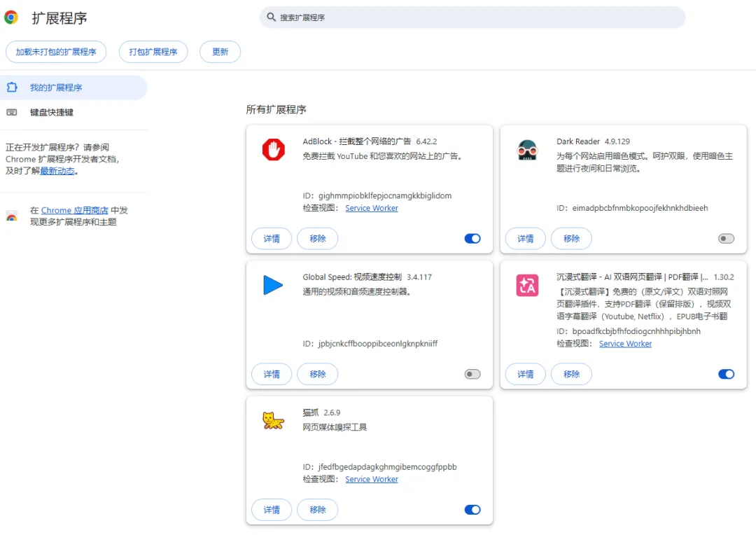Select 我的扩展程序 in the sidebar
The height and width of the screenshot is (535, 756).
(73, 88)
